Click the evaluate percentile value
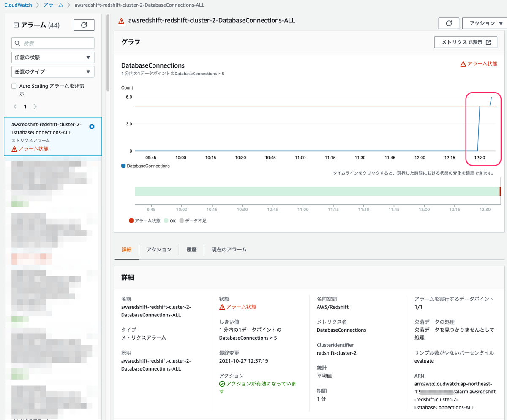The width and height of the screenshot is (507, 420). (x=424, y=361)
